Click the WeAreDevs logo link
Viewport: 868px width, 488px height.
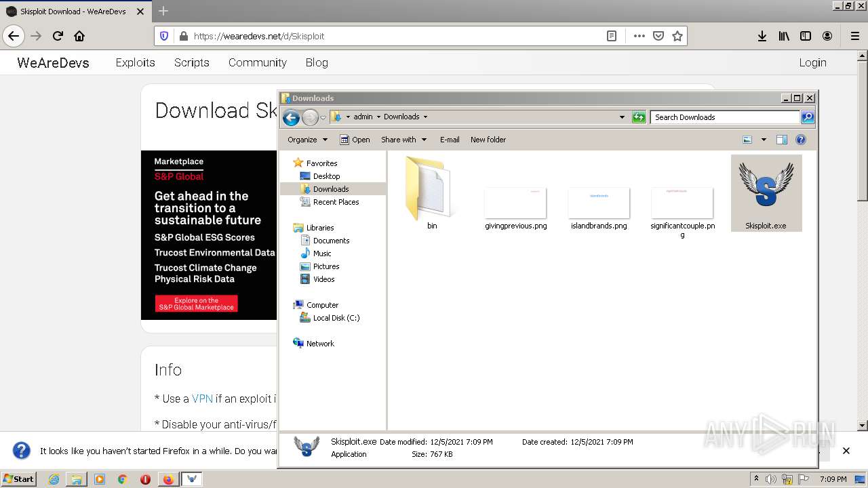[53, 62]
